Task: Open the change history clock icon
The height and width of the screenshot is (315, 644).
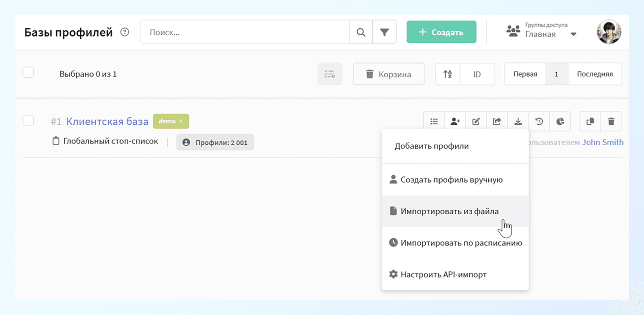Action: click(x=539, y=121)
